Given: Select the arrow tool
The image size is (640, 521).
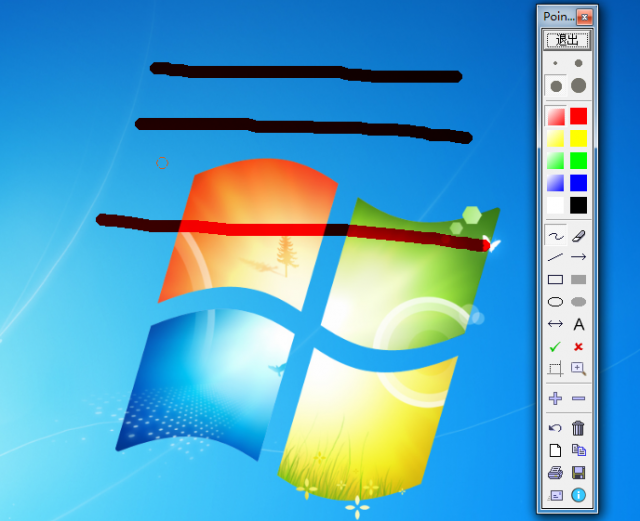Looking at the screenshot, I should point(578,257).
